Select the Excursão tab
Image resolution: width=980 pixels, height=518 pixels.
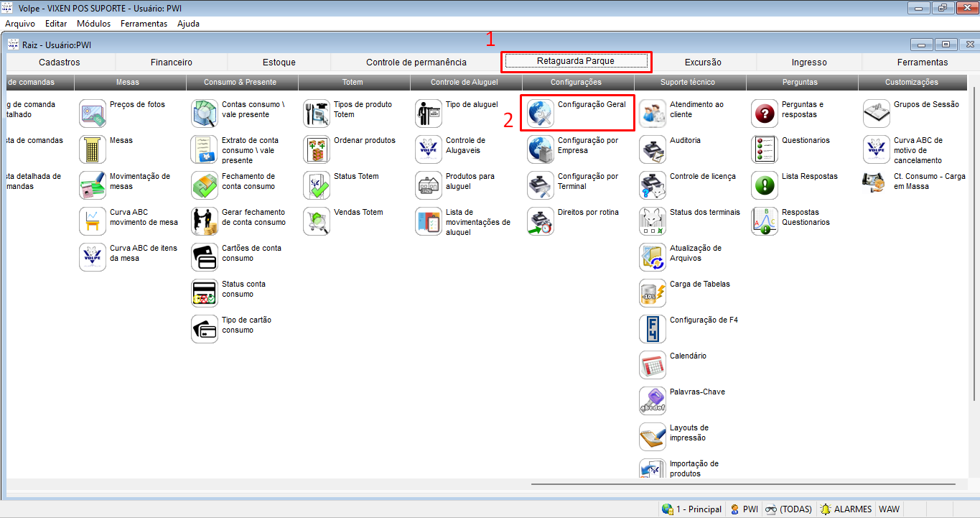702,62
